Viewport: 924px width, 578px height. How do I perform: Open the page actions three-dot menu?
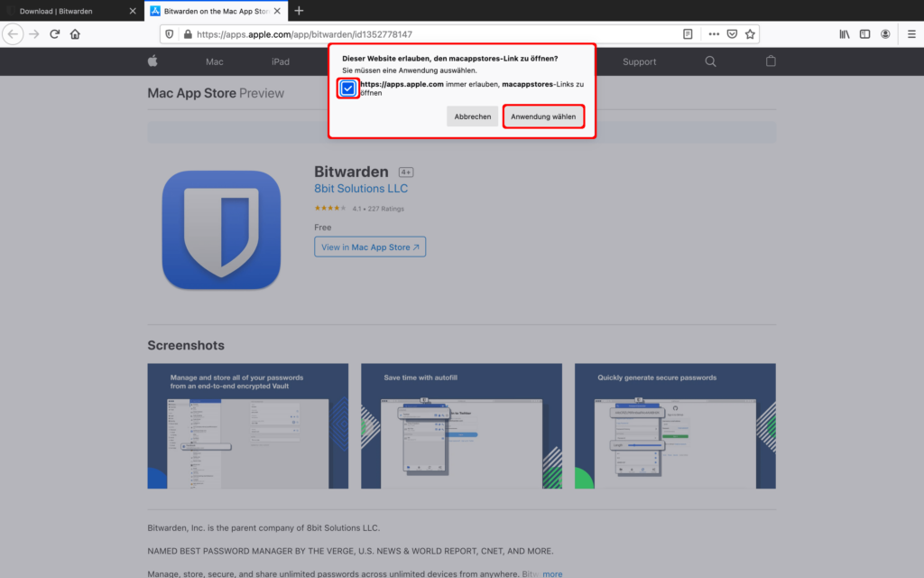click(714, 34)
